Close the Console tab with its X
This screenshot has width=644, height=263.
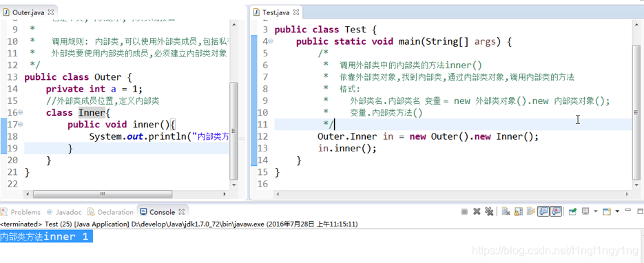click(182, 212)
